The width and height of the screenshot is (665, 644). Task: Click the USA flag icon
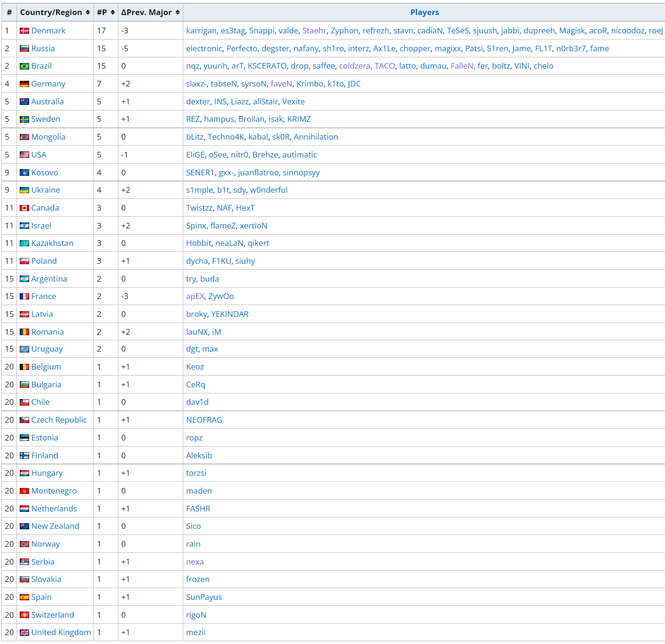24,154
